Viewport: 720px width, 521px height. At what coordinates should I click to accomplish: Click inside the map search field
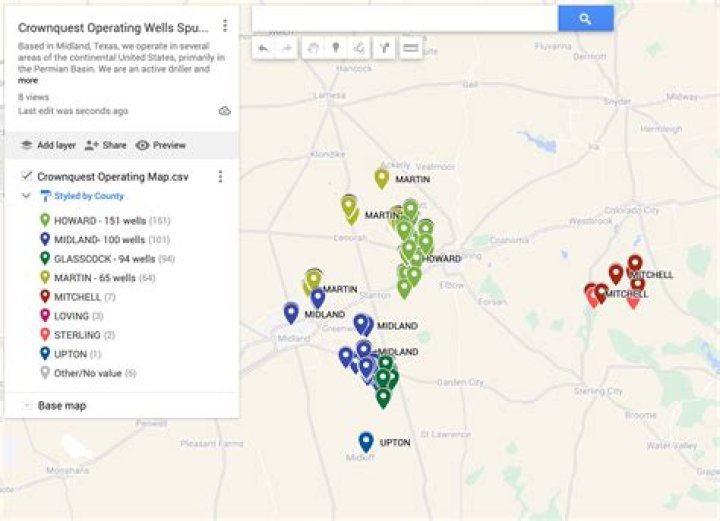point(404,19)
